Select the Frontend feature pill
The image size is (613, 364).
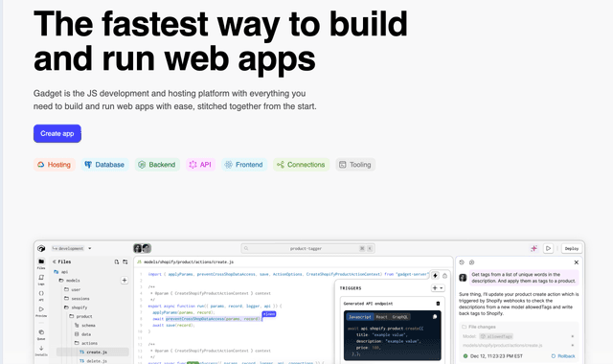tap(243, 165)
